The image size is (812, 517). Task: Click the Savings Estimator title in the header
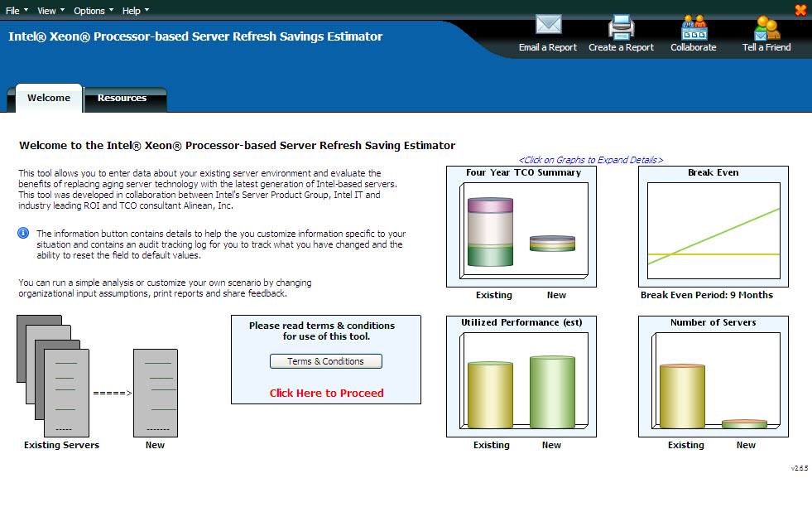coord(195,36)
